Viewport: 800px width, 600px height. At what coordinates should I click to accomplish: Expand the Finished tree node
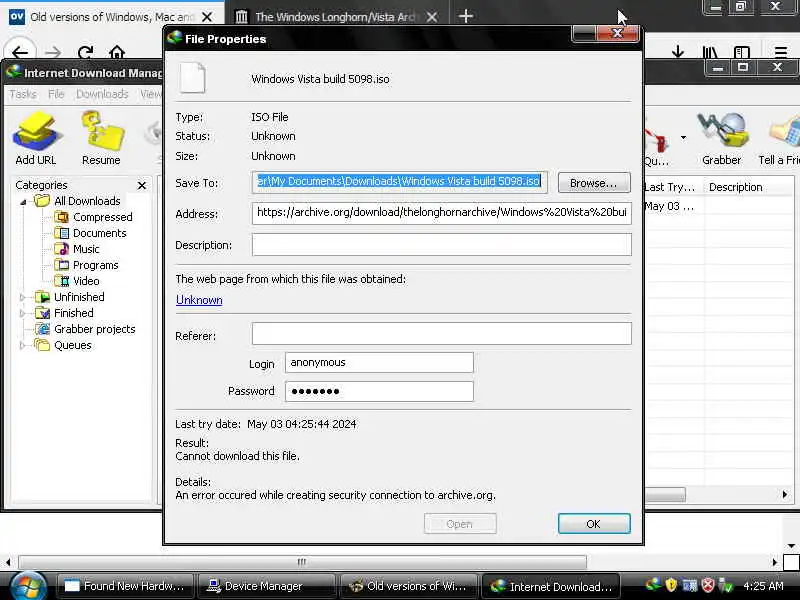point(22,313)
